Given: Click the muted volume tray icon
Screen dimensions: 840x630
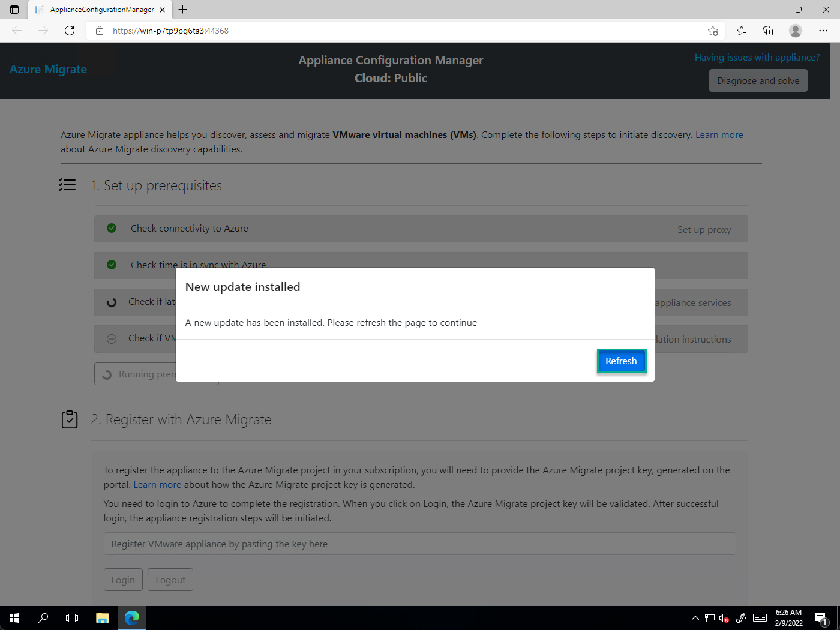Looking at the screenshot, I should (x=724, y=618).
